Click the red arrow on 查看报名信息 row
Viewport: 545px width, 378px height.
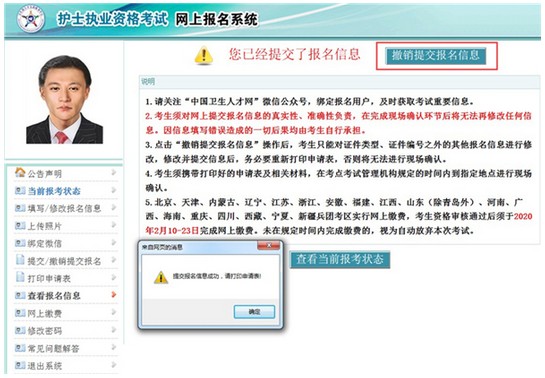point(114,295)
